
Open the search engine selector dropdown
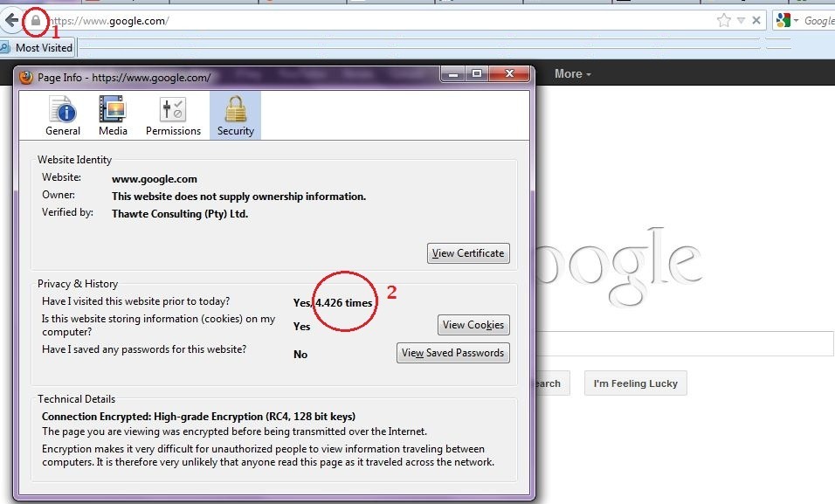click(796, 21)
